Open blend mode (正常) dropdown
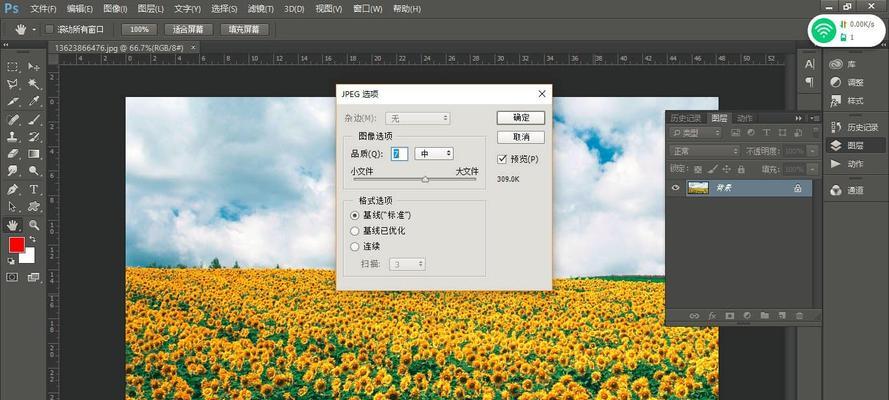 (x=704, y=151)
